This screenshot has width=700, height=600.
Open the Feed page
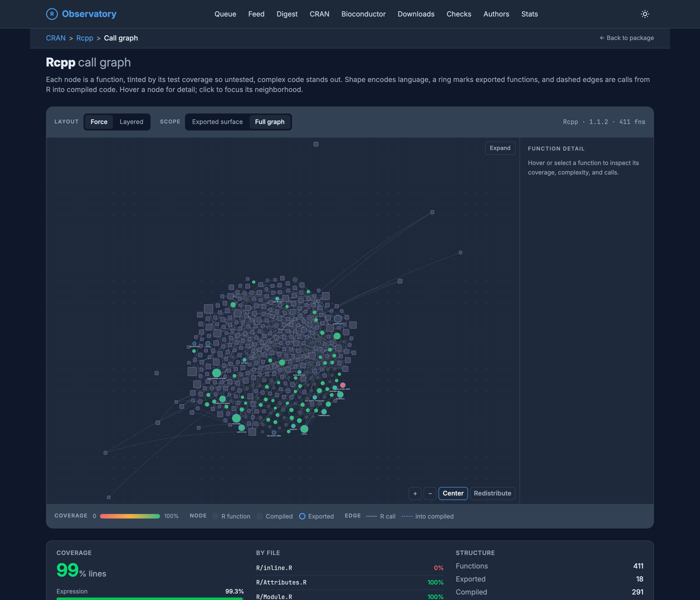pyautogui.click(x=256, y=14)
